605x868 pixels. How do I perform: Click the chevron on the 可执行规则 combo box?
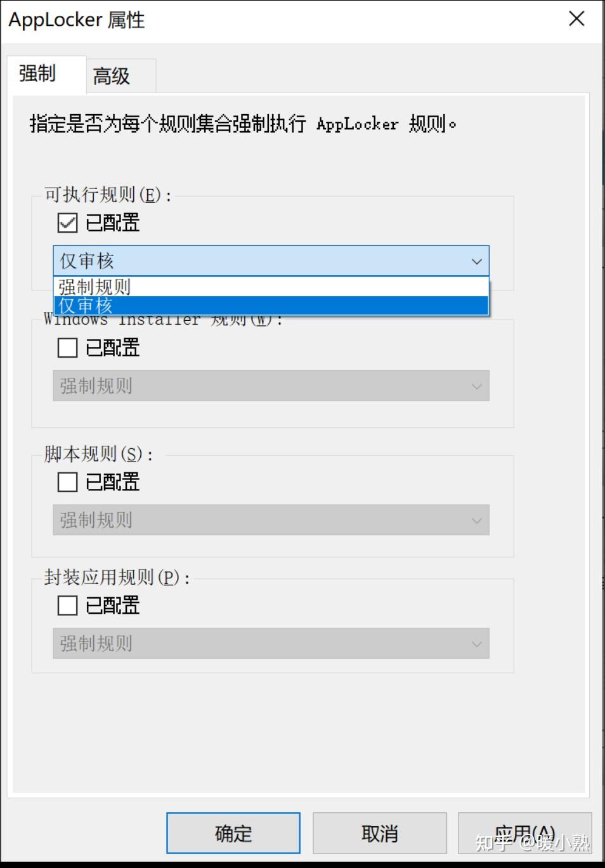pos(476,261)
